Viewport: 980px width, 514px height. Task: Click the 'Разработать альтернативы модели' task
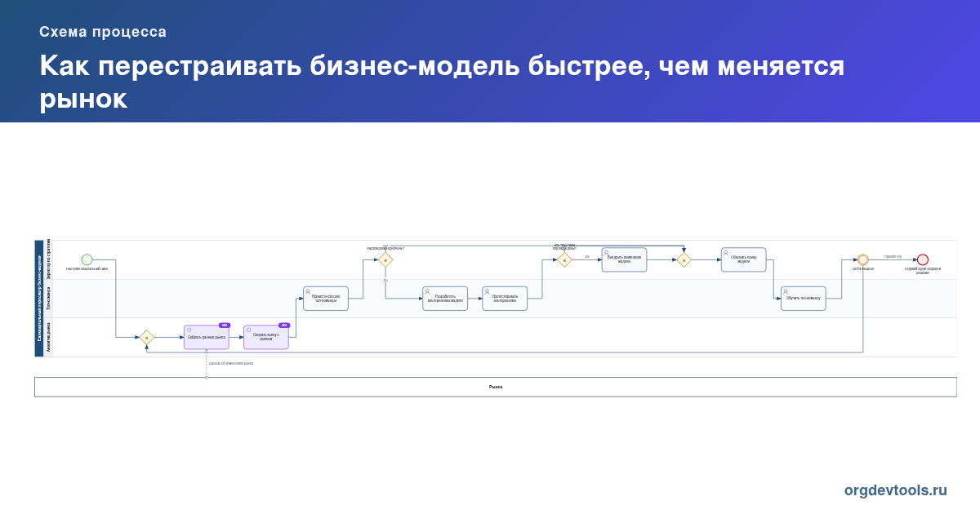click(445, 299)
